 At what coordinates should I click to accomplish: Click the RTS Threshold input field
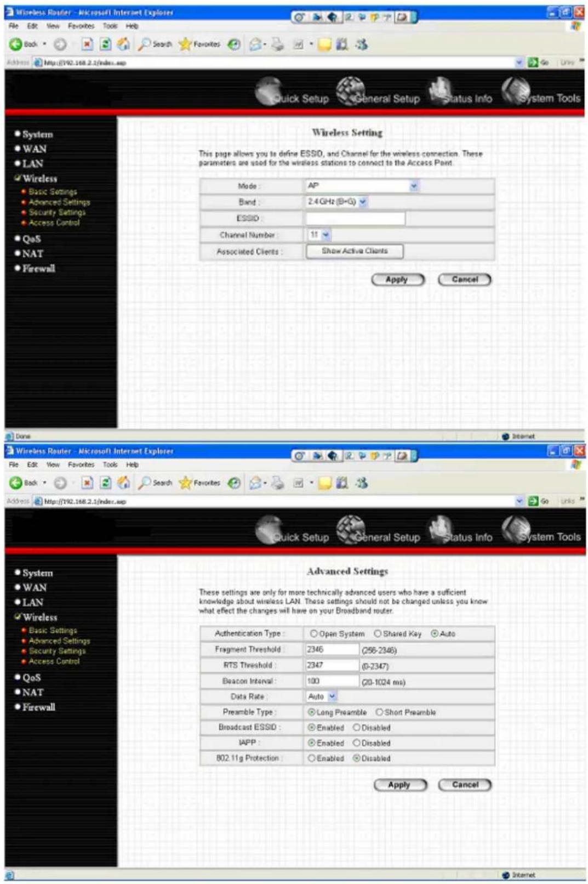coord(332,665)
